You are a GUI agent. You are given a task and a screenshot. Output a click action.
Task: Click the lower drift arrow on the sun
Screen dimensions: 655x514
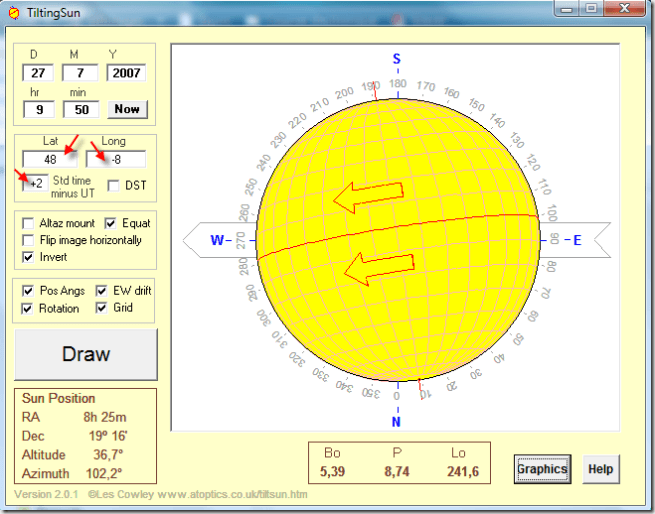coord(377,270)
